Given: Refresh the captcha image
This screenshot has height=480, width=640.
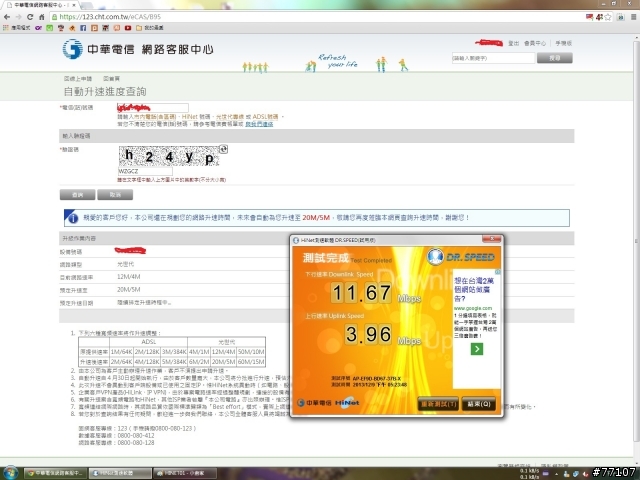Looking at the screenshot, I should click(223, 149).
